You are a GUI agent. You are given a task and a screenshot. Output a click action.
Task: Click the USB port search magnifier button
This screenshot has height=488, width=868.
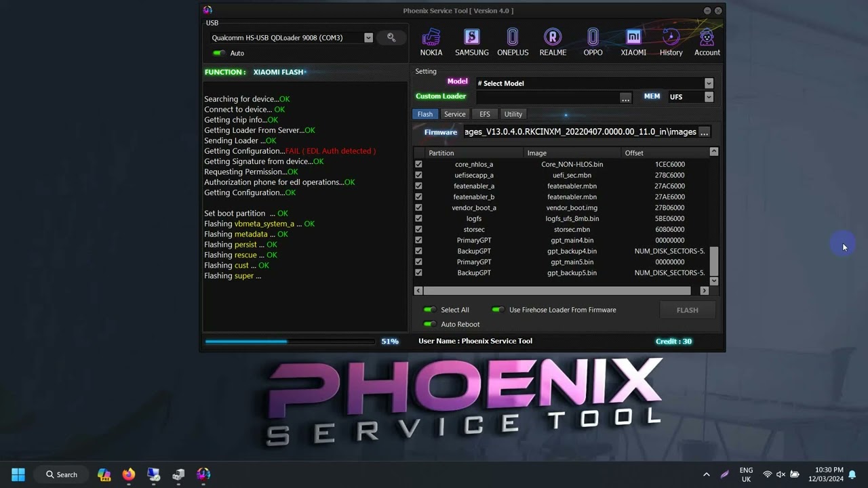tap(391, 38)
